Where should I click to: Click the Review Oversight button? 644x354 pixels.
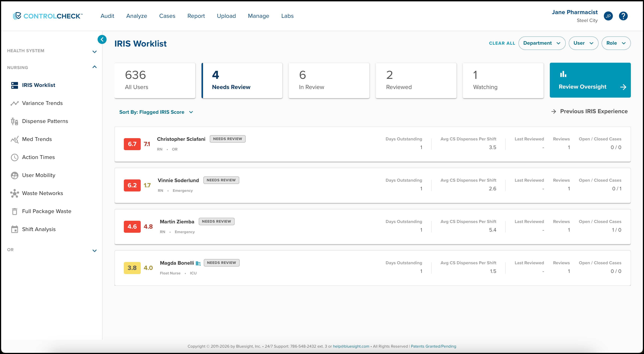tap(590, 80)
